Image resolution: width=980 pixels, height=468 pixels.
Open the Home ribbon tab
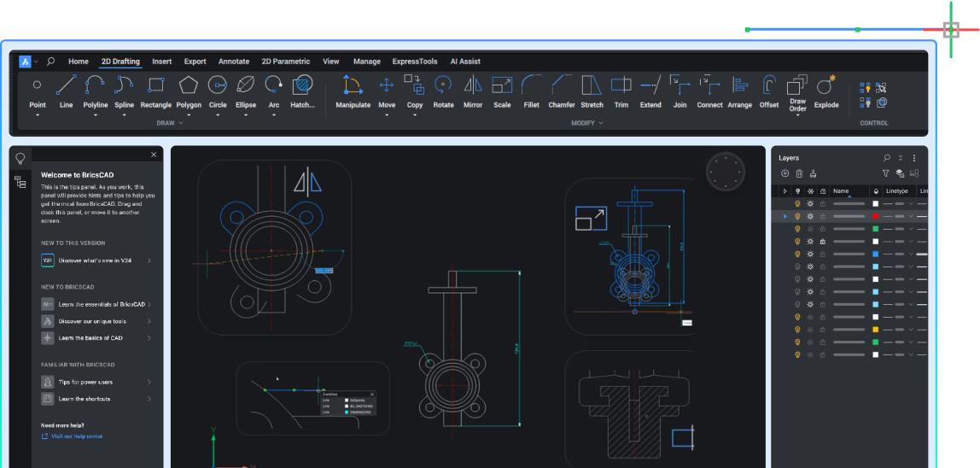(79, 61)
